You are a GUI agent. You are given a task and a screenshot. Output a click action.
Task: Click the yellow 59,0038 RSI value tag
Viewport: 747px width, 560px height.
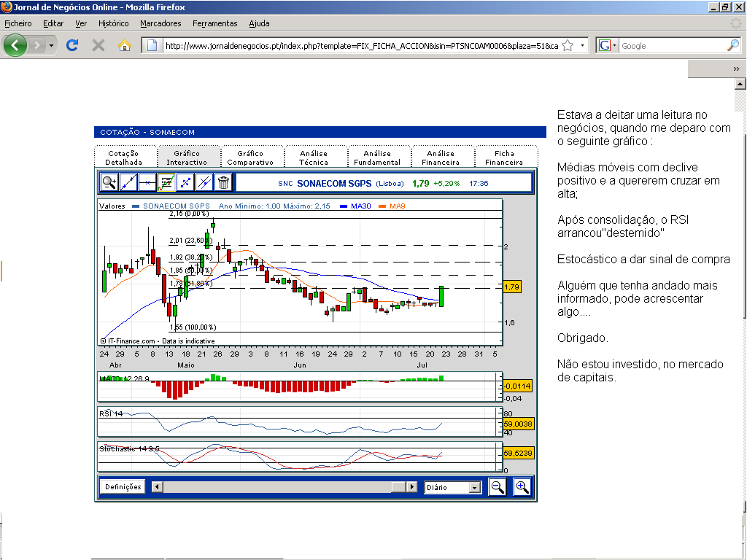(518, 424)
